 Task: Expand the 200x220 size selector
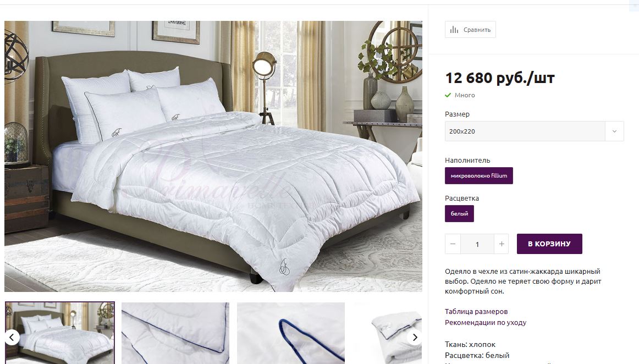(535, 131)
